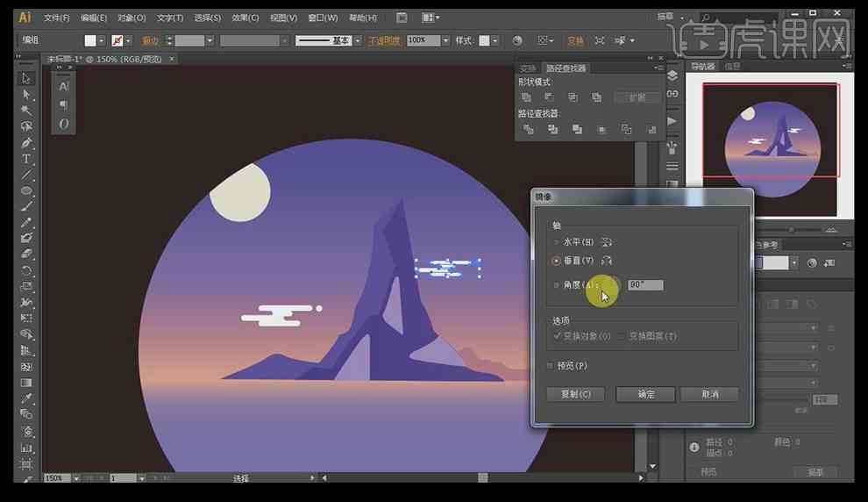Select the Gradient tool
The height and width of the screenshot is (502, 868).
(26, 383)
